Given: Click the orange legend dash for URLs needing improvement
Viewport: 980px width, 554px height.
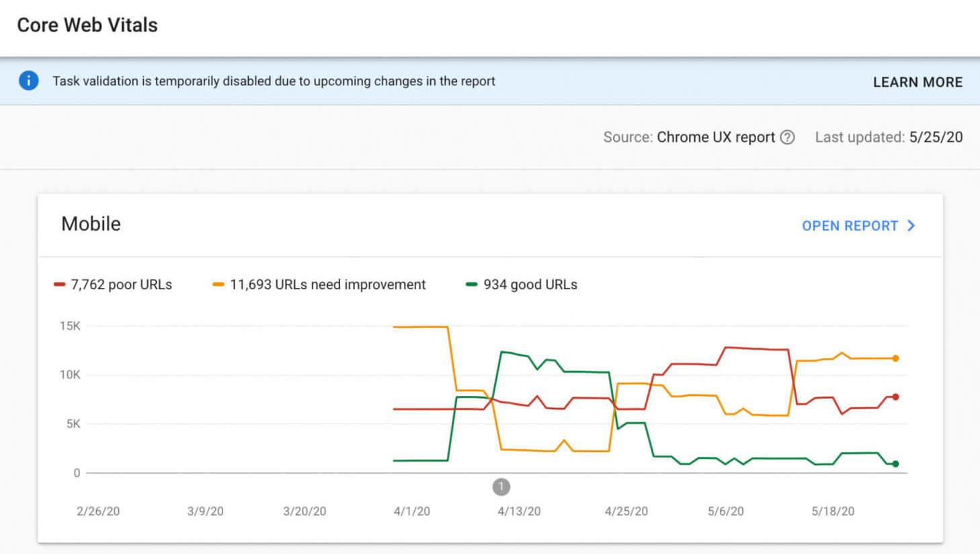Looking at the screenshot, I should 218,284.
